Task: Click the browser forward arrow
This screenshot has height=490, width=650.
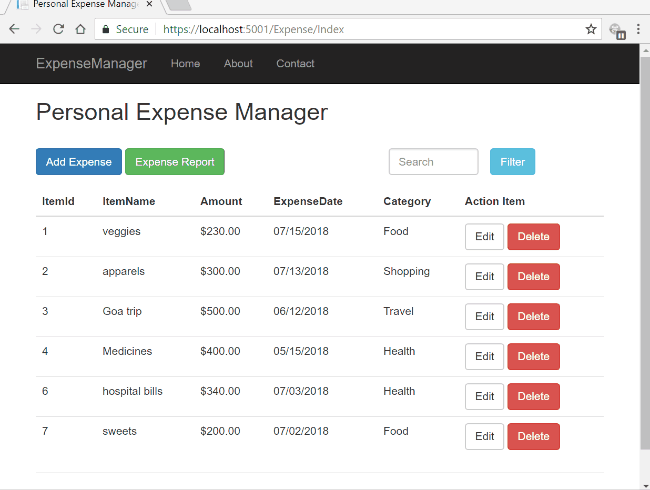Action: tap(37, 29)
